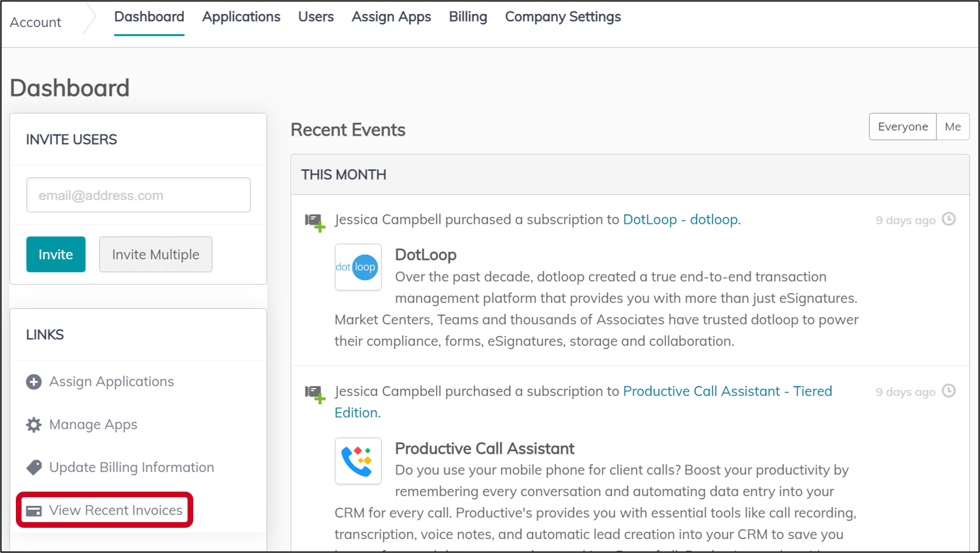
Task: Click the Invite Multiple button
Action: [x=156, y=255]
